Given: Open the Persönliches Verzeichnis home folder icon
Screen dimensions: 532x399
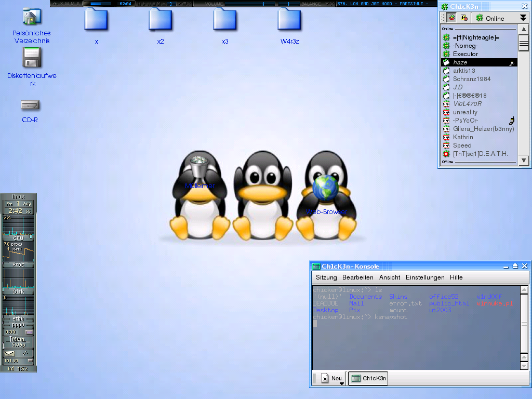Looking at the screenshot, I should 32,17.
